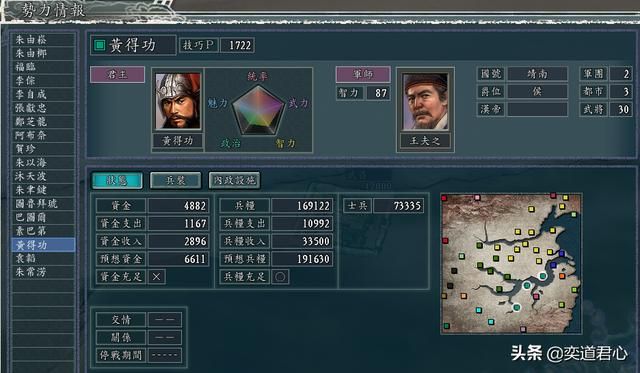Click the 統率 label on the chart
This screenshot has height=373, width=640.
point(258,76)
